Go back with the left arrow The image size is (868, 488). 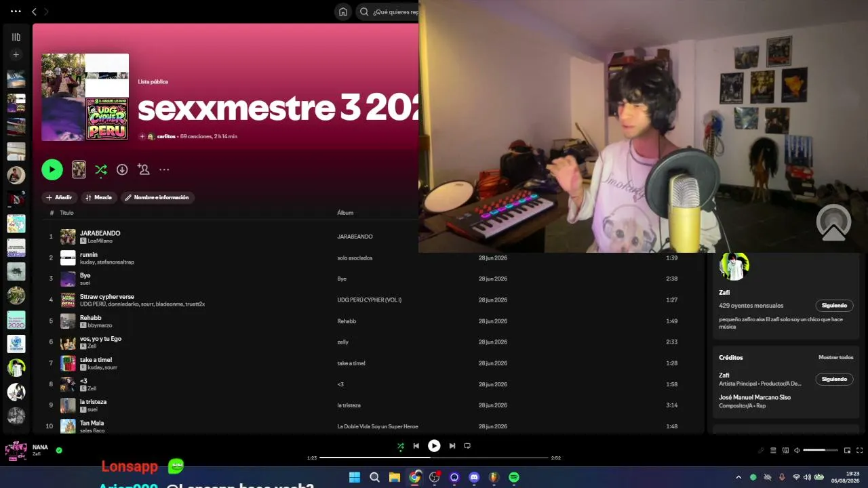coord(34,12)
